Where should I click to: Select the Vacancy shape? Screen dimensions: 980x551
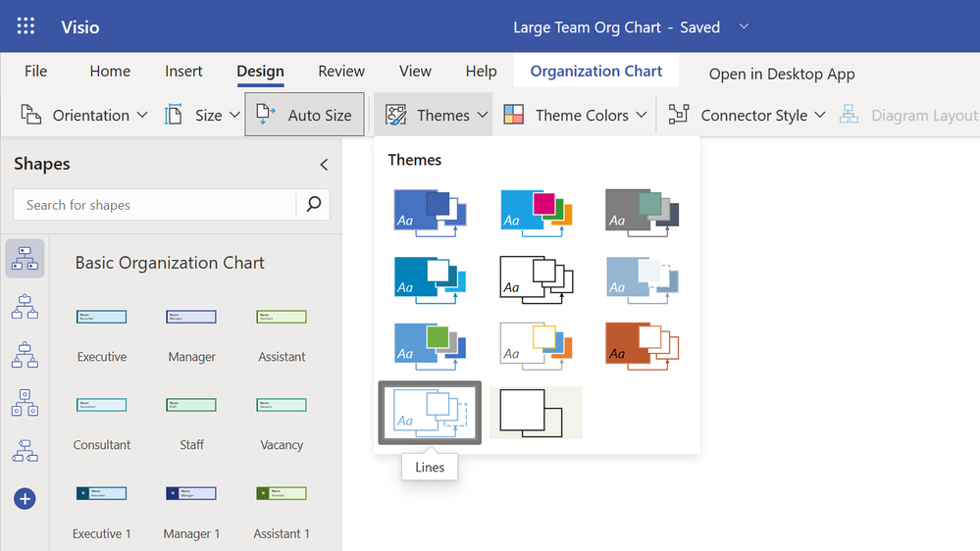(x=282, y=405)
